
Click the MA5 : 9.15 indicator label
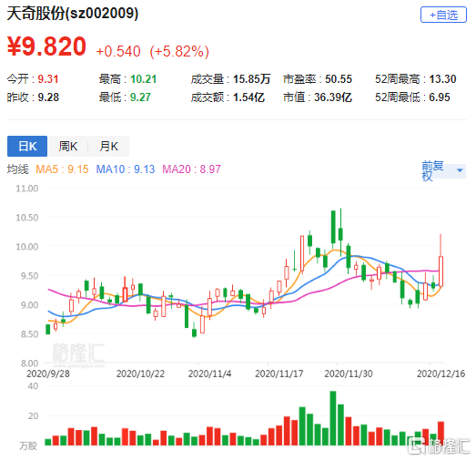(x=62, y=169)
